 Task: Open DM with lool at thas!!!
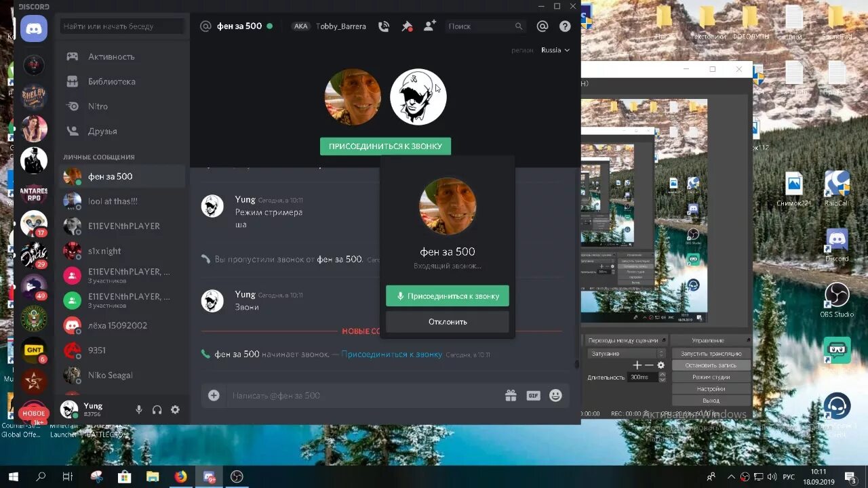(122, 201)
